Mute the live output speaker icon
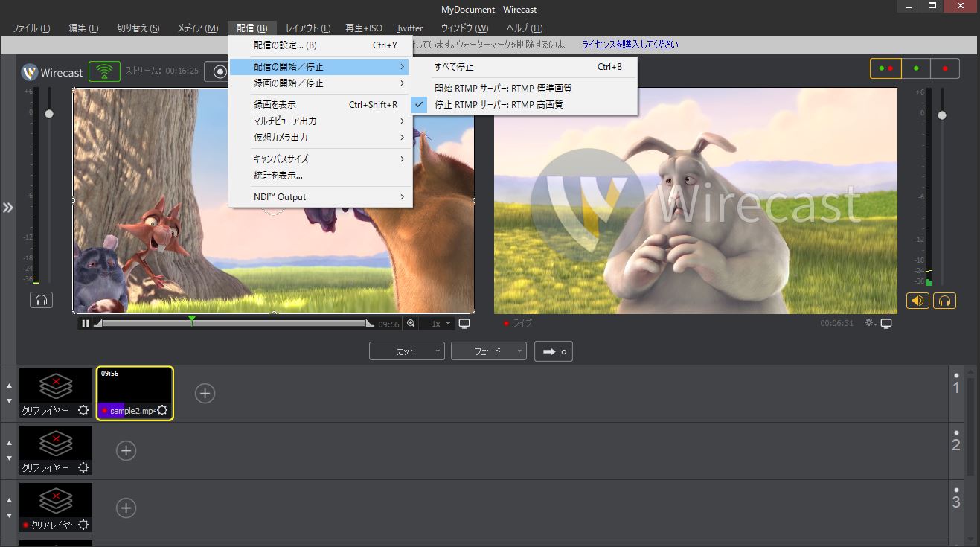This screenshot has height=547, width=980. pos(917,301)
